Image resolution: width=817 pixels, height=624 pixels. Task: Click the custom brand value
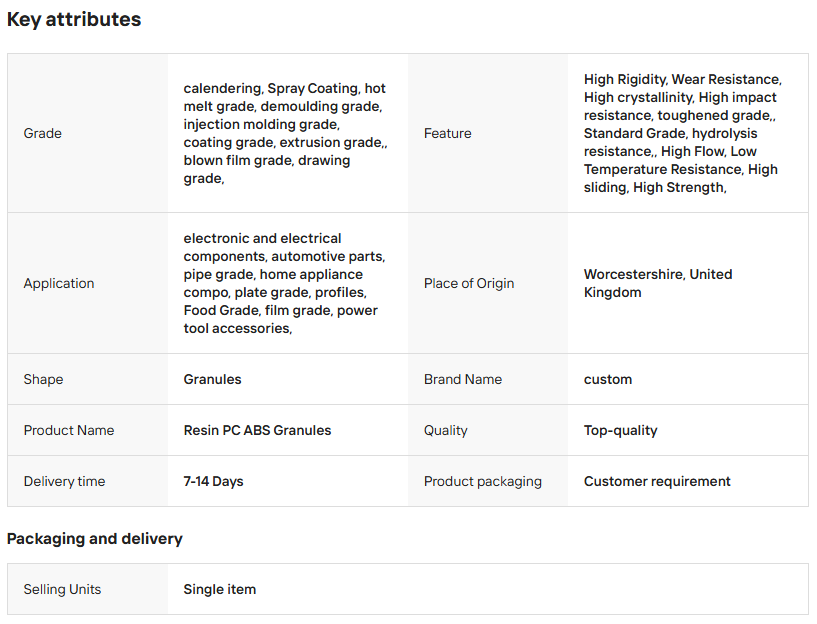[x=608, y=379]
